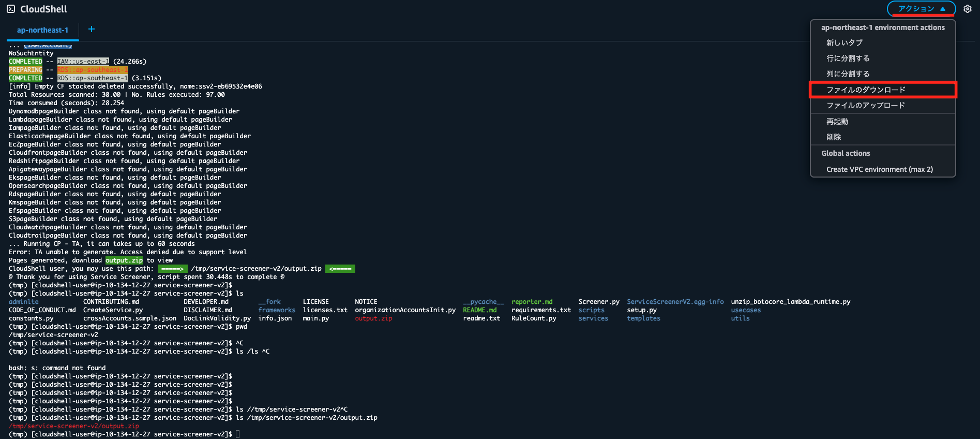Click the red /tmp/service-screener-v2/output.zip result line
Viewport: 980px width, 439px height.
[74, 426]
